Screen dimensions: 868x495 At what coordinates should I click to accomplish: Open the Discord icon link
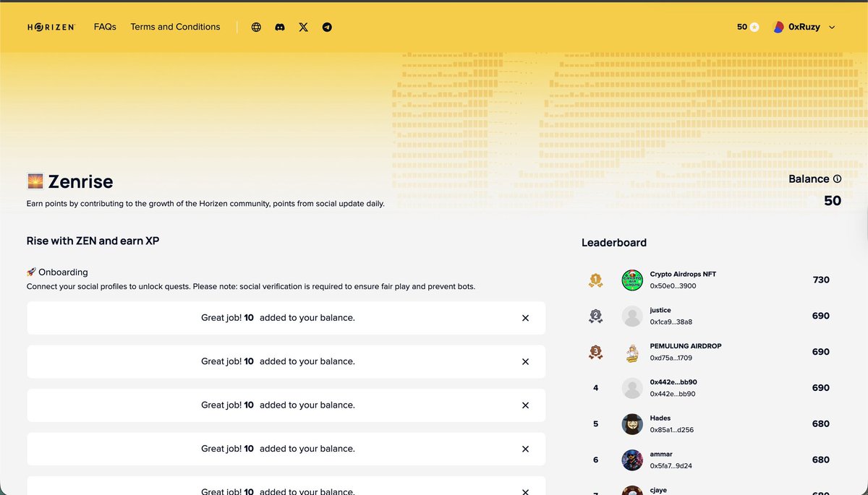tap(280, 27)
